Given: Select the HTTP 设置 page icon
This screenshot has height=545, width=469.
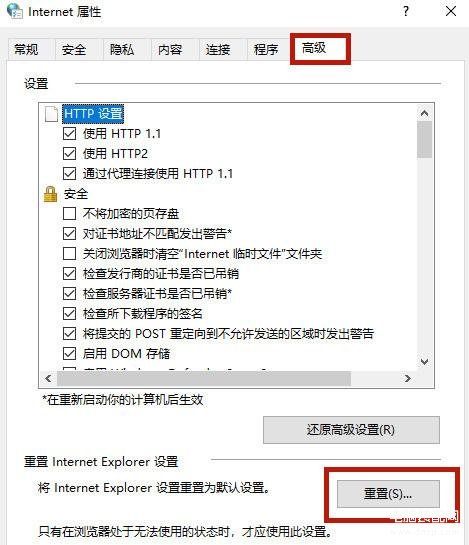Looking at the screenshot, I should click(x=51, y=114).
